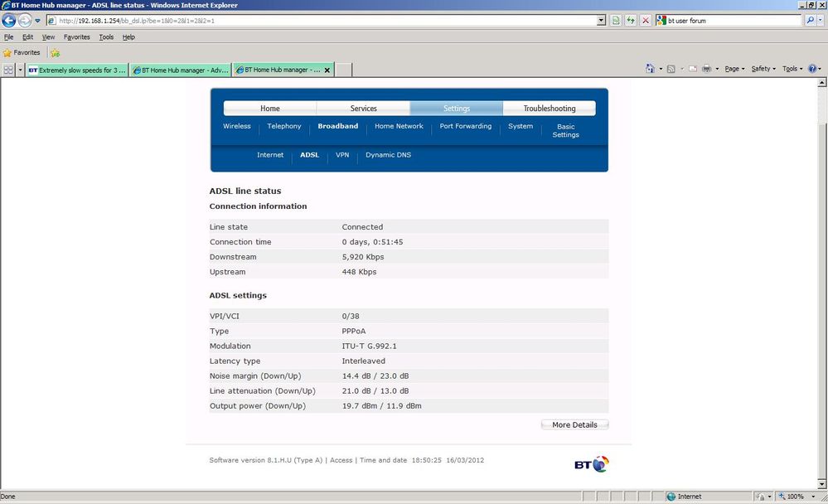Open the Telephony settings link
The width and height of the screenshot is (828, 504).
click(284, 126)
